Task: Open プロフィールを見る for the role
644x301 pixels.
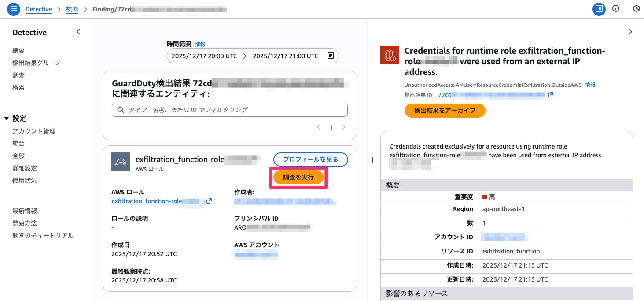Action: (x=310, y=160)
